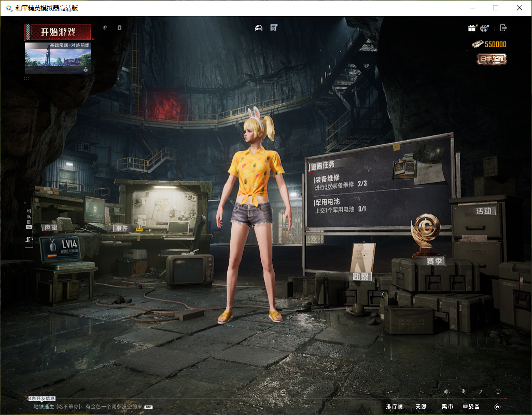532x415 pixels.
Task: Select the character model in the lobby
Action: [253, 215]
